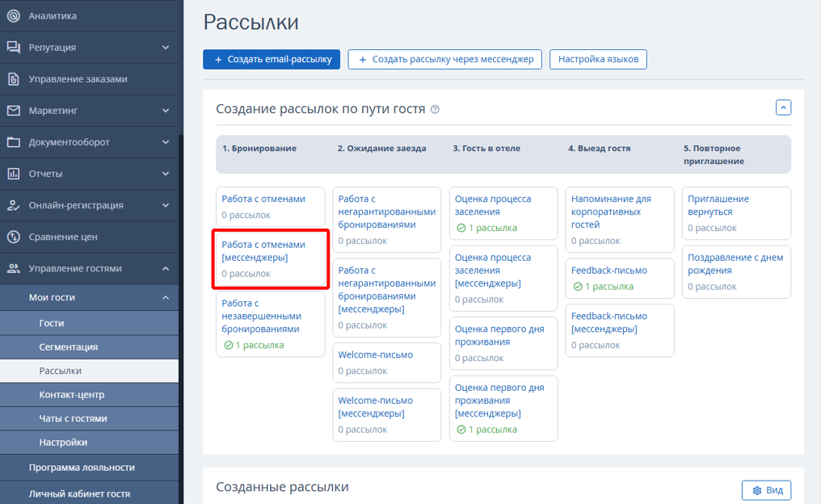
Task: Click the Document flow folder icon
Action: [13, 142]
